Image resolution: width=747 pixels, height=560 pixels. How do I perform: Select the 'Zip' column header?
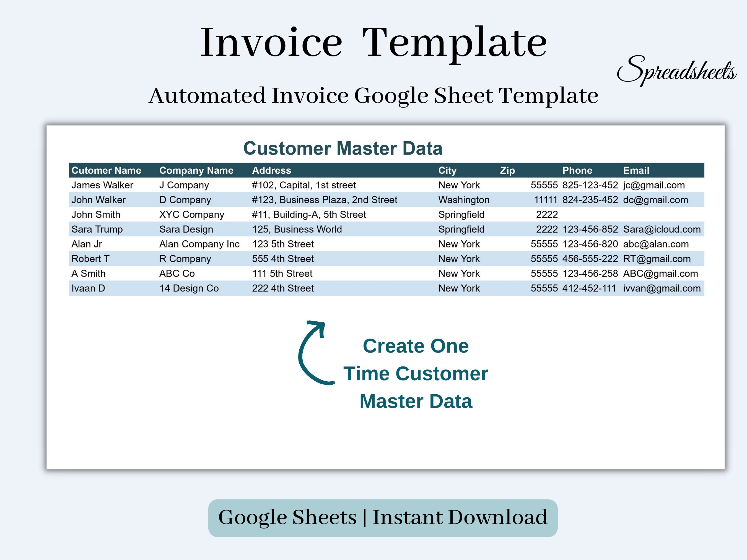(508, 170)
